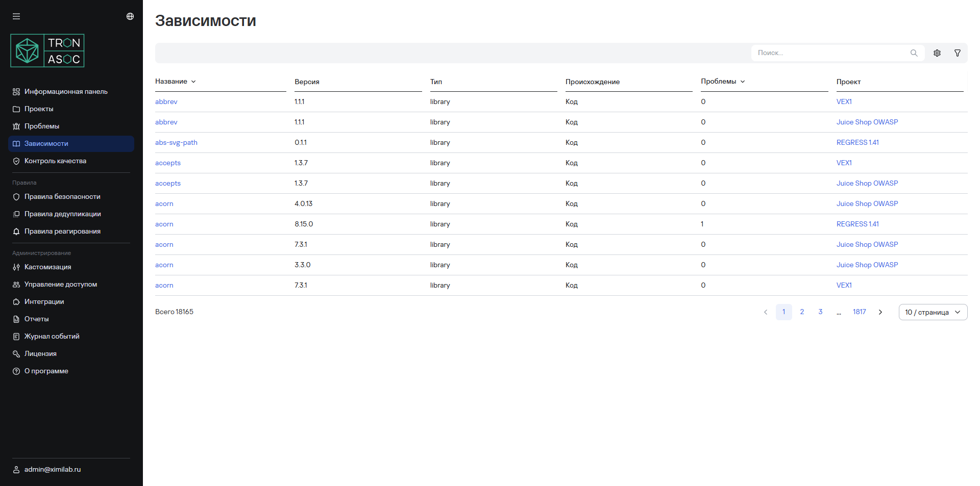The height and width of the screenshot is (486, 980).
Task: Open the 10 / страница page size dropdown
Action: (x=933, y=312)
